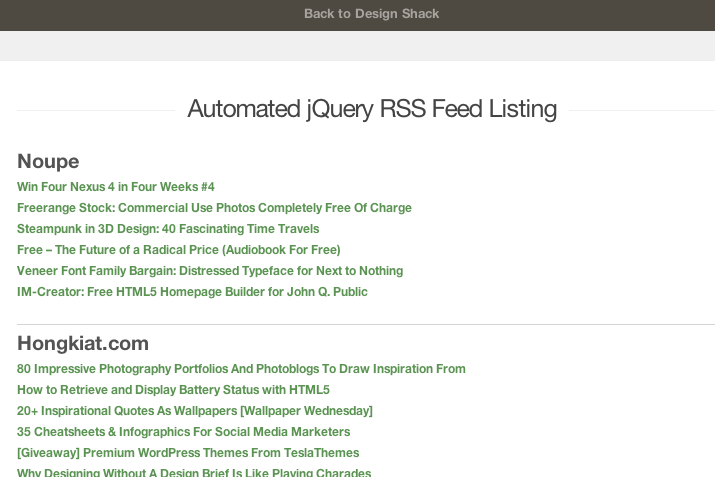Open Why Designing Without A Design Brief article
Screen dimensions: 715x477
pos(194,472)
